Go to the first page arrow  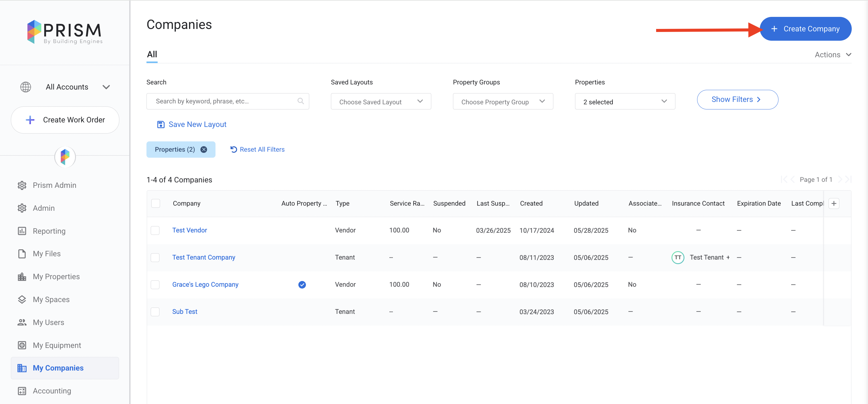coord(784,180)
